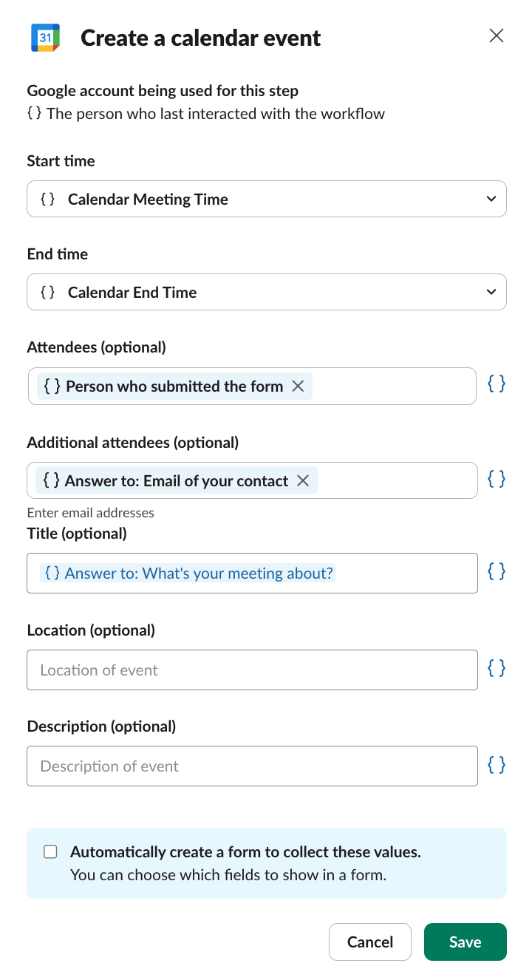
Task: Open the Start time dropdown
Action: 490,198
